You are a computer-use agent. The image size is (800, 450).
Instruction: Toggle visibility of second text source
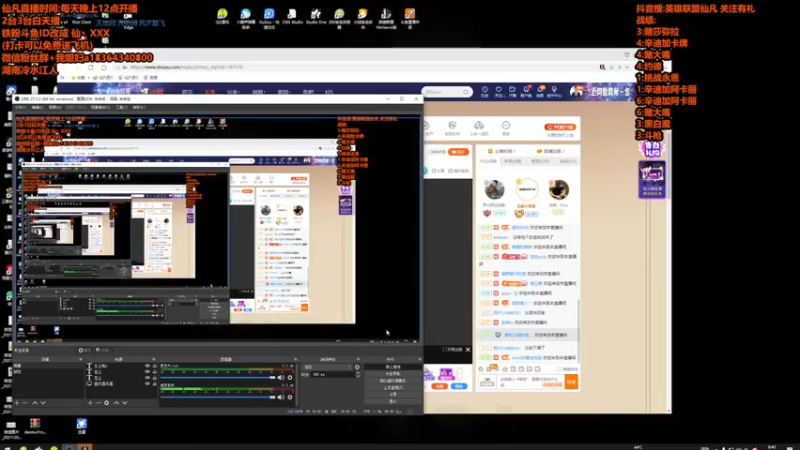147,372
